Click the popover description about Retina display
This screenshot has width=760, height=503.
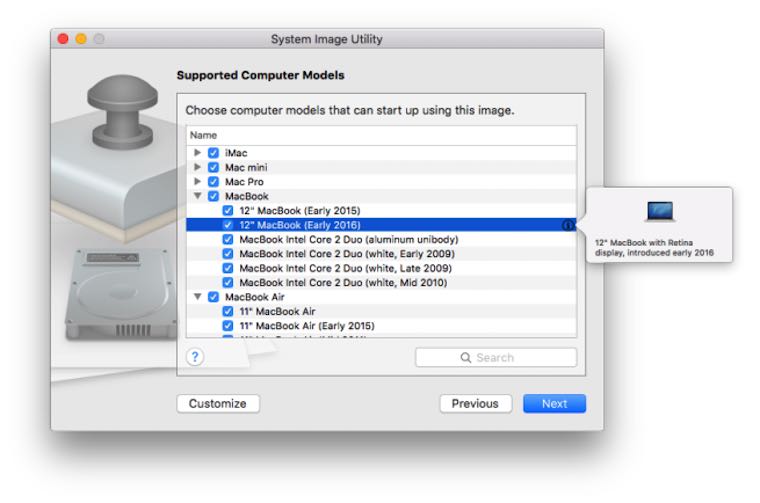point(654,248)
